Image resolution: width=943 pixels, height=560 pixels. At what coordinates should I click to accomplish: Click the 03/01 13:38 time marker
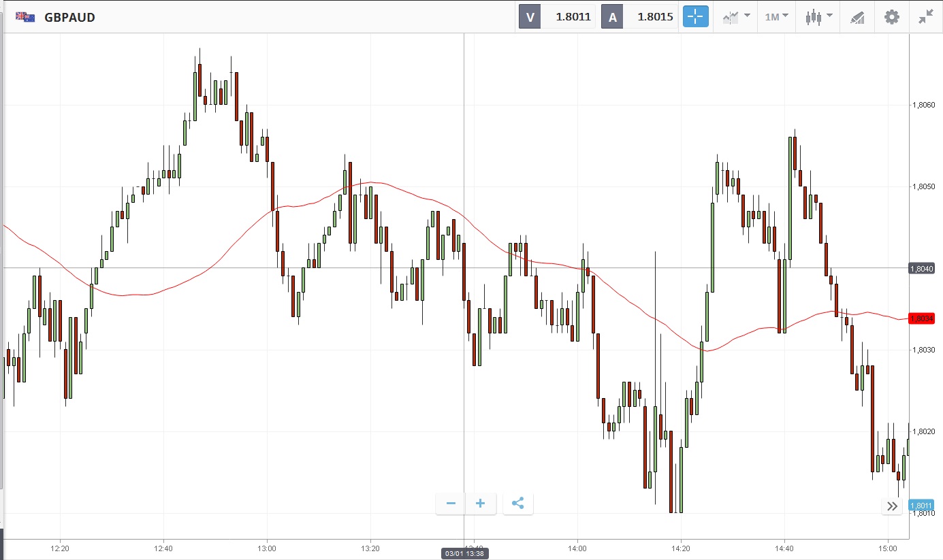(x=464, y=554)
